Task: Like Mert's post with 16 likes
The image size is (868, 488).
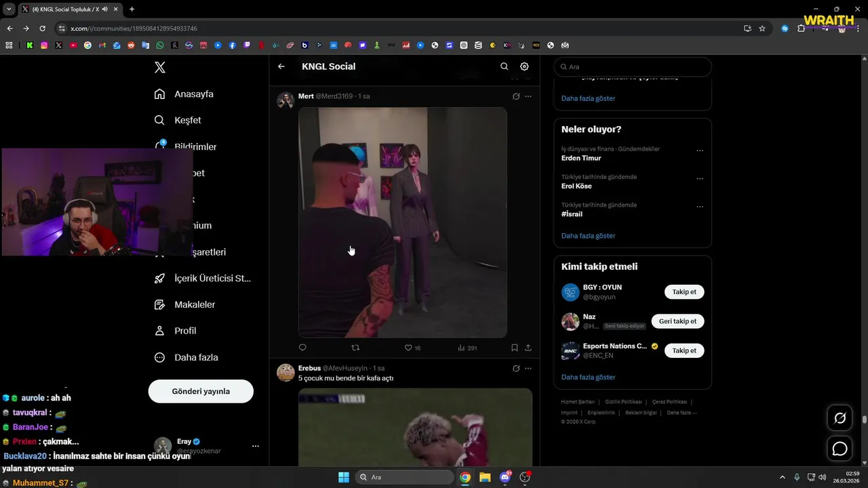Action: click(x=412, y=348)
